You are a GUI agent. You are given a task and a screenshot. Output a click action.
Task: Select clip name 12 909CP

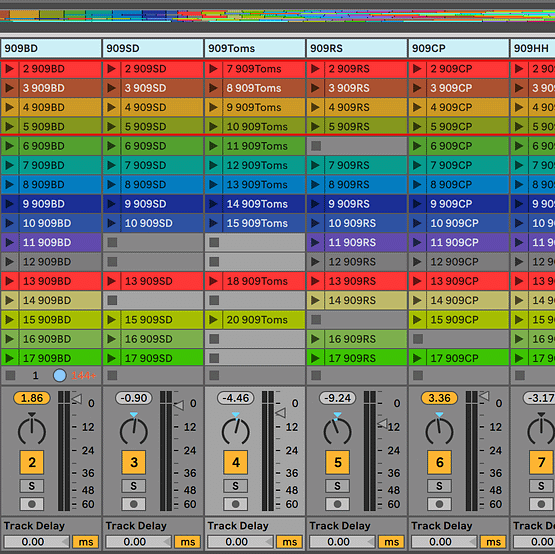[x=454, y=262]
